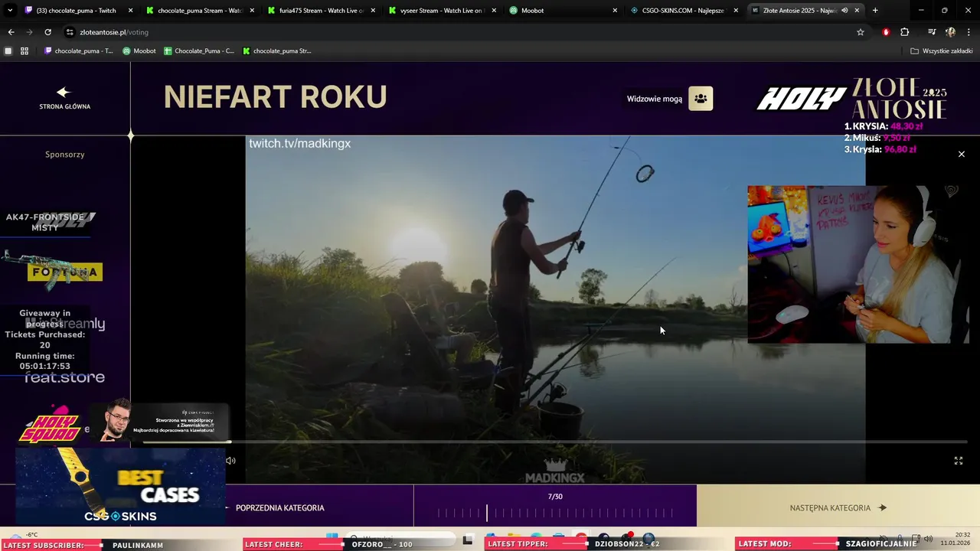Toggle the video player volume icon
The height and width of the screenshot is (551, 980).
[x=230, y=461]
